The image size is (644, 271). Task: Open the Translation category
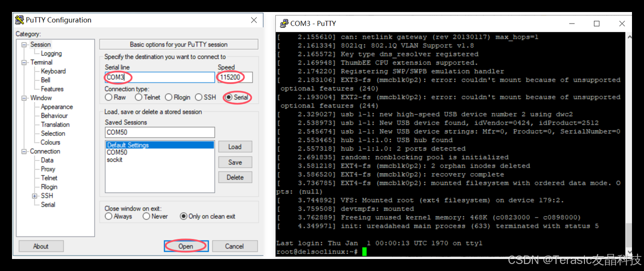pos(55,124)
